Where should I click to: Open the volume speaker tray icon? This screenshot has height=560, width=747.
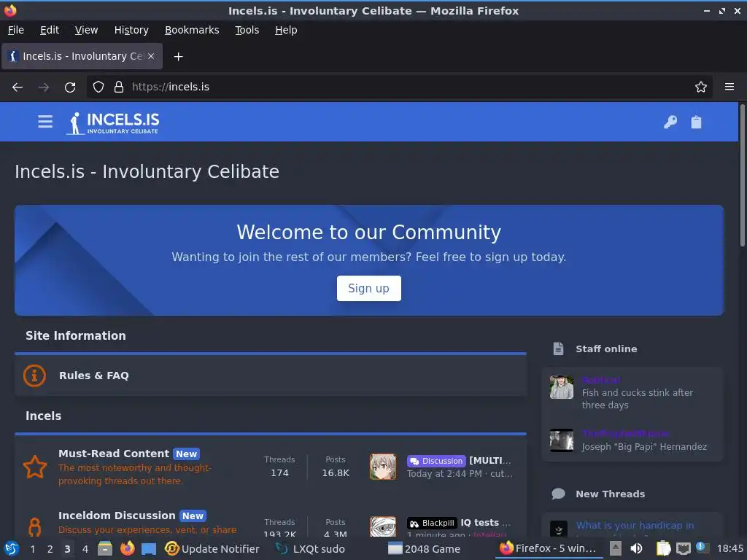[636, 549]
